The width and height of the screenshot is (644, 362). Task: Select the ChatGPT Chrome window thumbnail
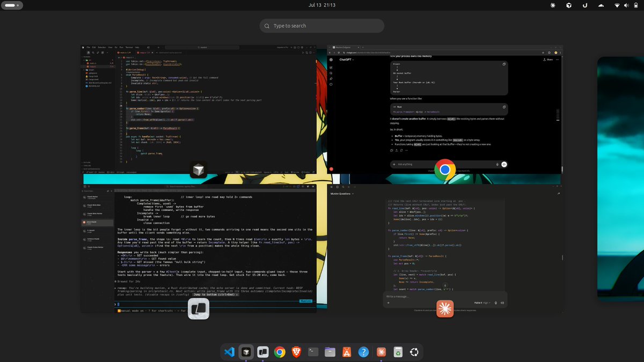pos(445,109)
